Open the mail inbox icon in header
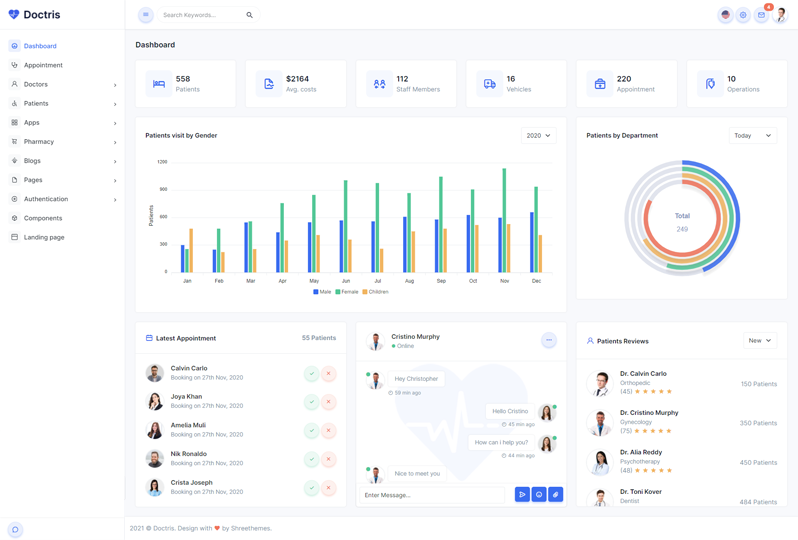The image size is (798, 540). pyautogui.click(x=761, y=15)
